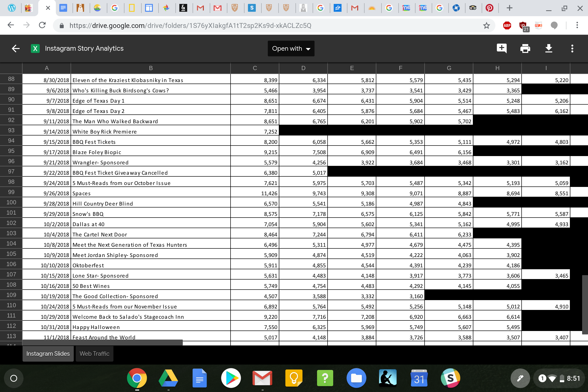Click the launcher circle button
This screenshot has height=392, width=588.
[14, 378]
